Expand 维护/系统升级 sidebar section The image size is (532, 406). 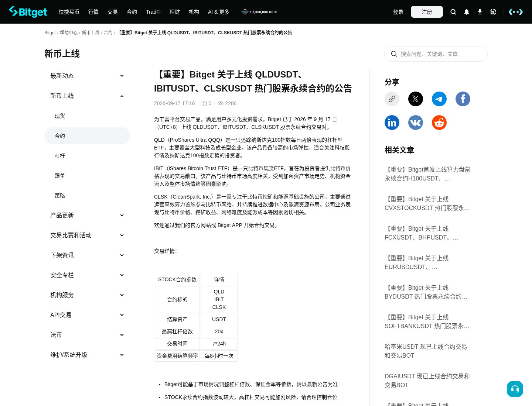pyautogui.click(x=87, y=355)
